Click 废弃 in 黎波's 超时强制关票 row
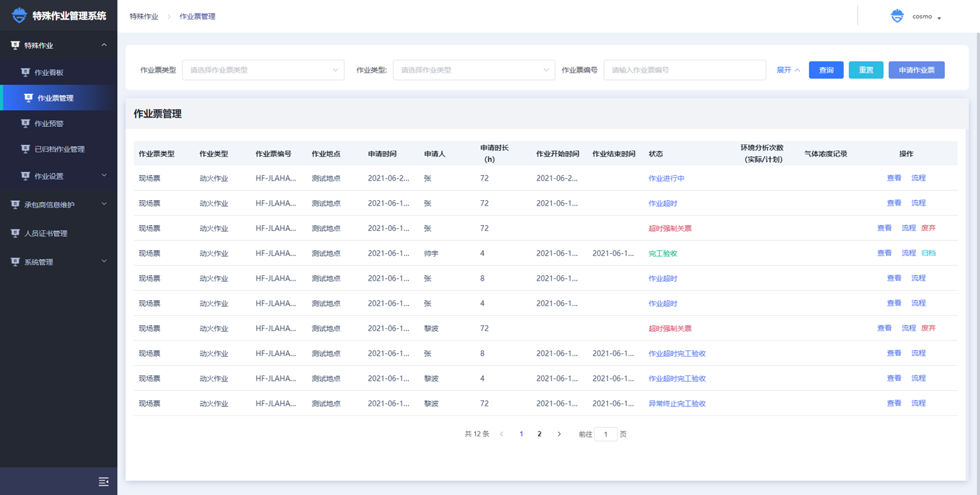The width and height of the screenshot is (980, 495). 928,328
